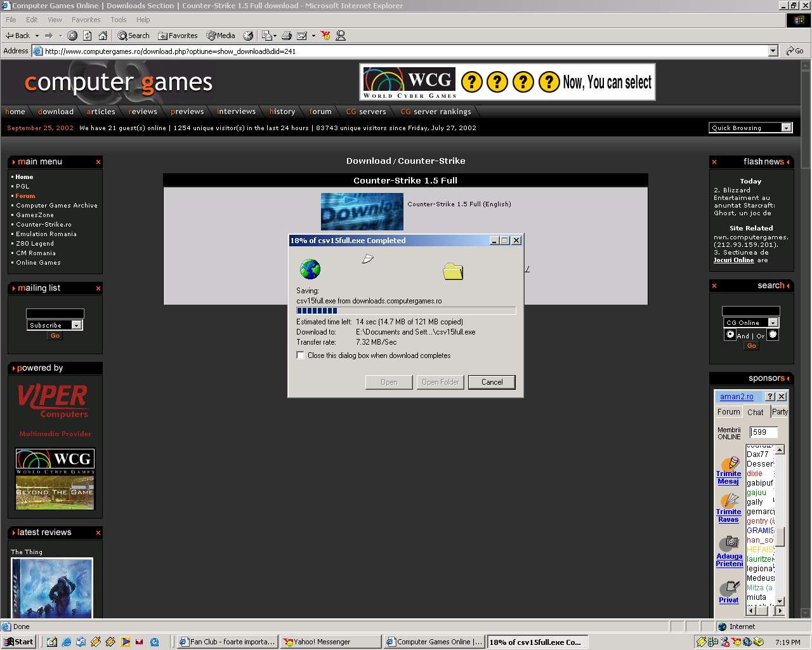This screenshot has height=650, width=812.
Task: Stop loading the page with Stop icon
Action: 72,36
